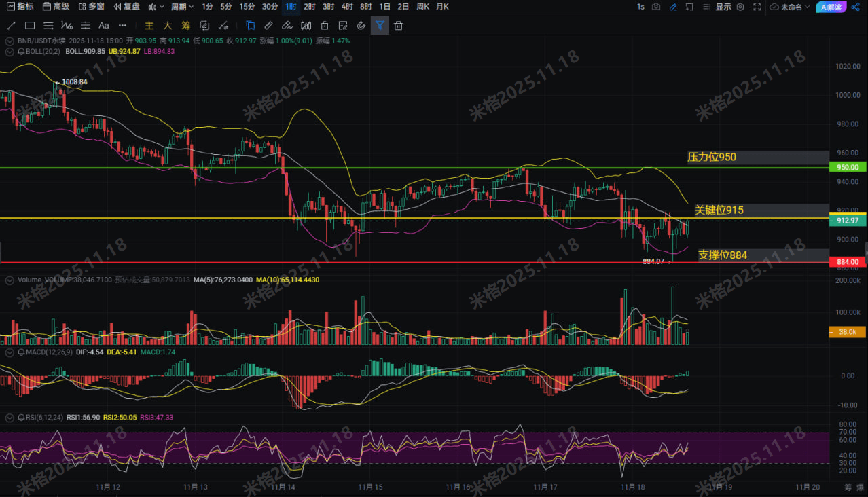Toggle the 主 (main force) indicator
The image size is (868, 497).
149,26
